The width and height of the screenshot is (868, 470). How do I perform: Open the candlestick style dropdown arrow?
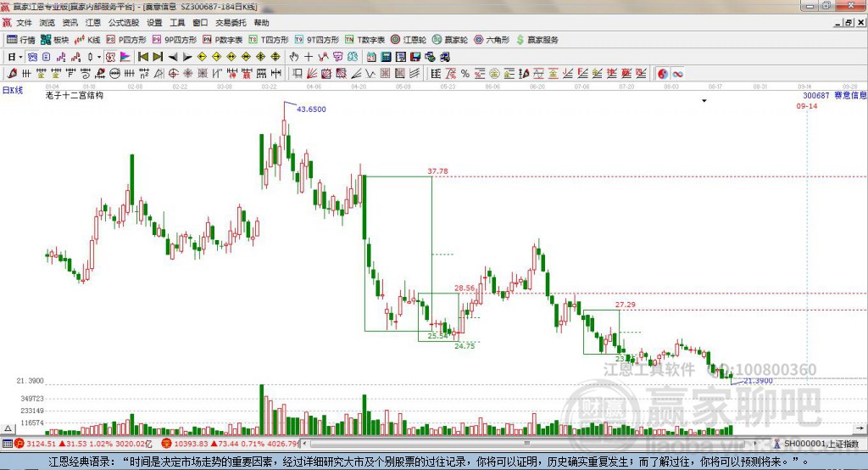pos(99,57)
